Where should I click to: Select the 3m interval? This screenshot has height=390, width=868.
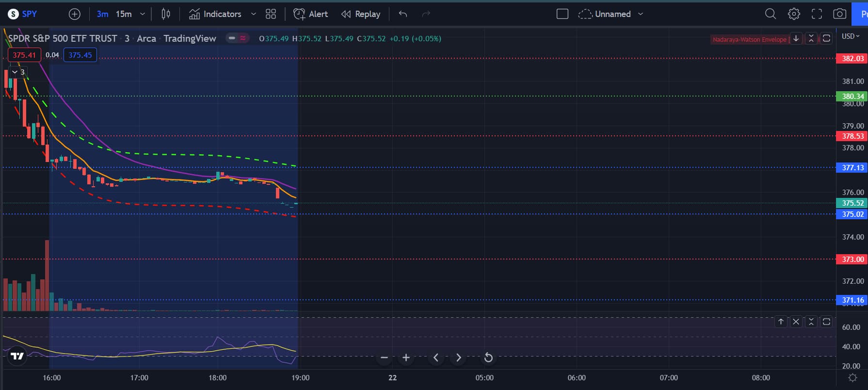[102, 14]
